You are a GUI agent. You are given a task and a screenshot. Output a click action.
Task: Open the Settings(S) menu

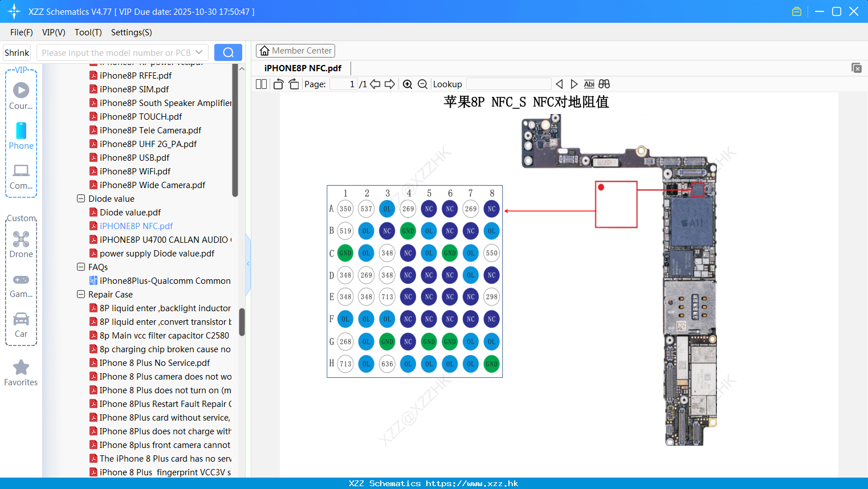[x=132, y=32]
